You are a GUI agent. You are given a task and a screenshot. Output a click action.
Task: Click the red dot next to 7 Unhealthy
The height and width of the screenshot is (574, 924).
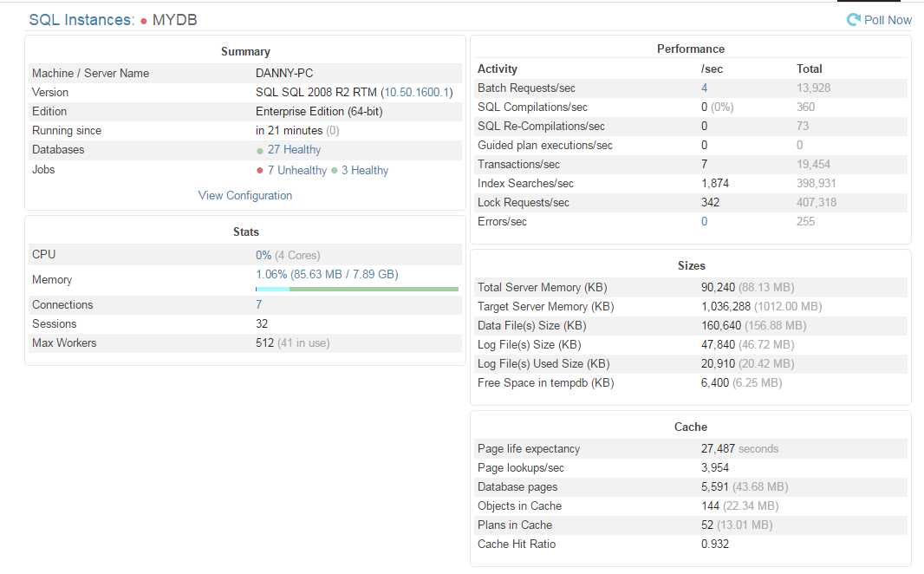coord(260,171)
